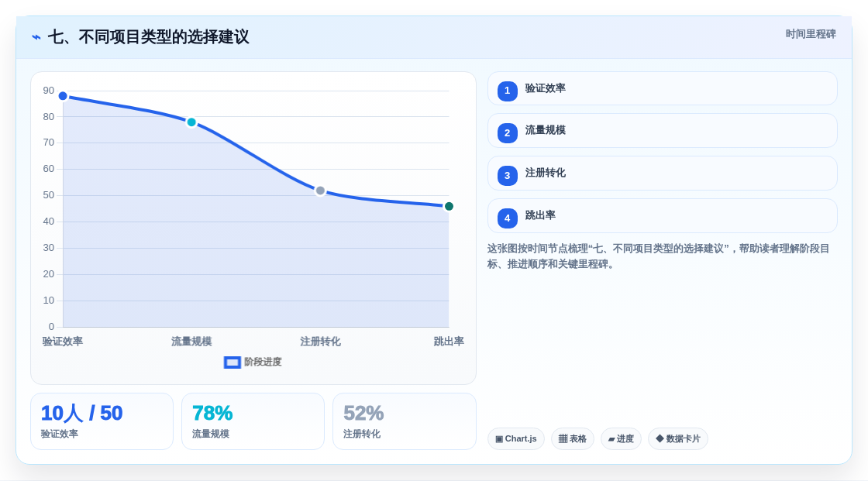The image size is (868, 481).
Task: Click the gray data point at 注册转化
Action: (x=320, y=191)
